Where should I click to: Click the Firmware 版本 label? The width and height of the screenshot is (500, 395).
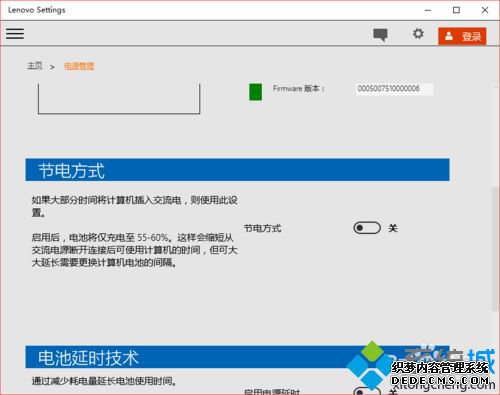tap(298, 89)
